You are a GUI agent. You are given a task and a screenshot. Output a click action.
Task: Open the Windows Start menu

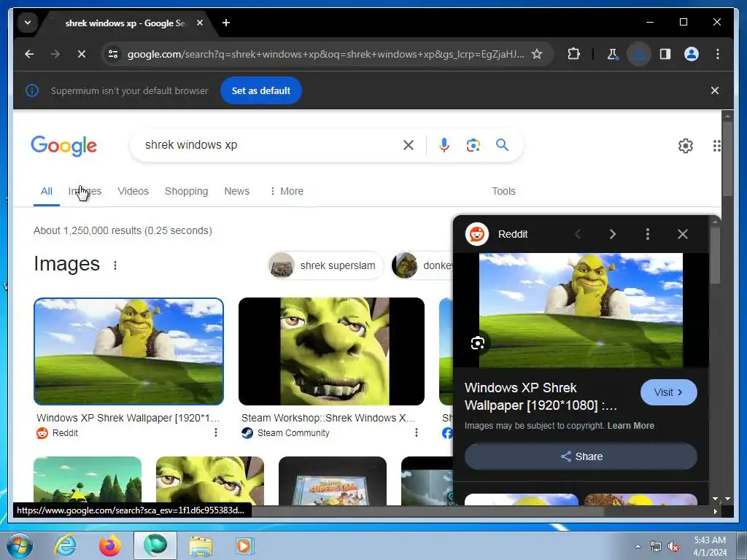[20, 545]
